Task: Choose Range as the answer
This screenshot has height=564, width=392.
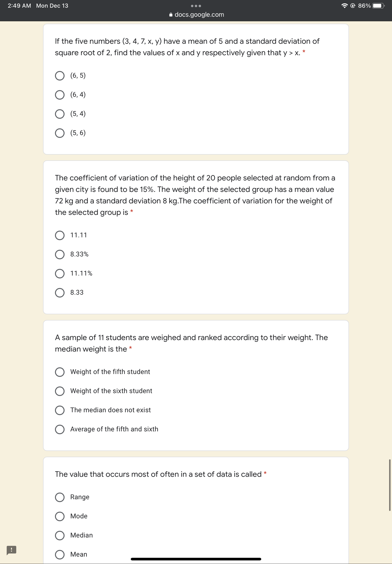Action: pyautogui.click(x=60, y=497)
